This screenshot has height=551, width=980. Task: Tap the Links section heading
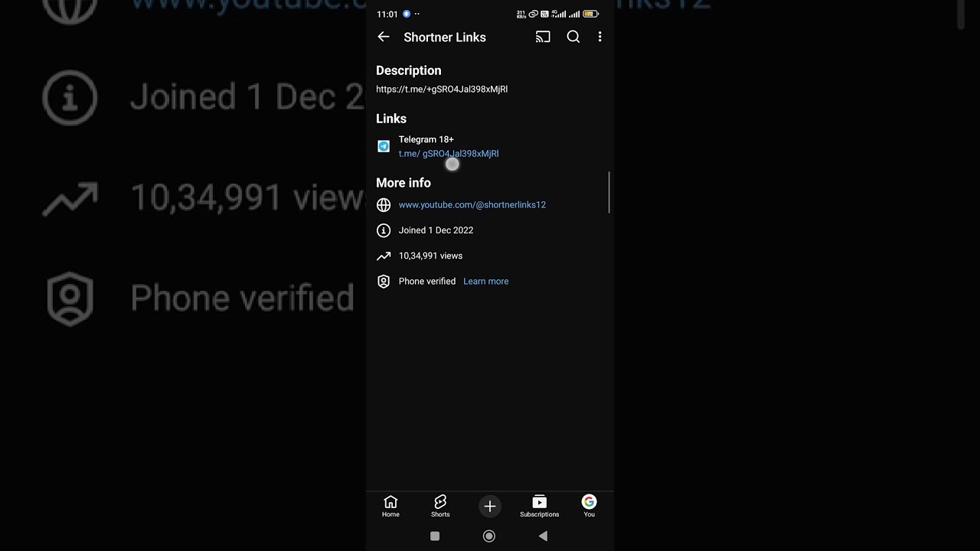click(391, 119)
